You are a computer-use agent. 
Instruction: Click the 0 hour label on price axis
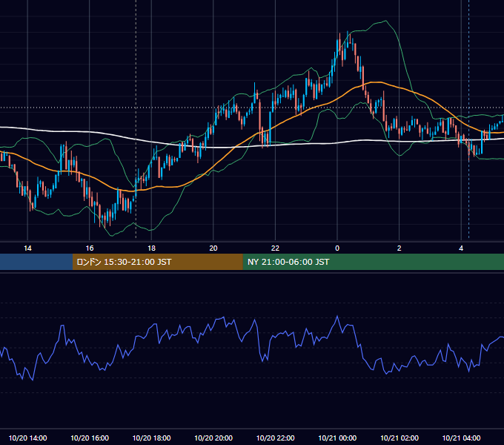[337, 248]
